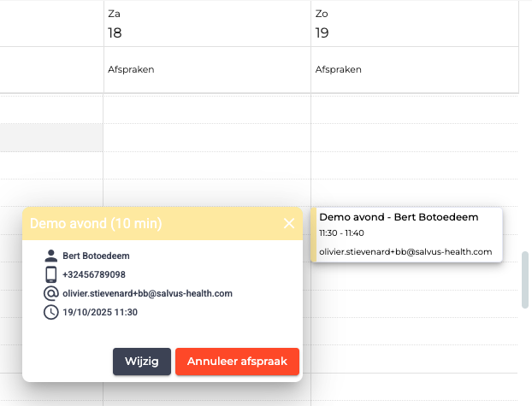Select the Zo 19 day header
This screenshot has height=406, width=532.
pos(322,24)
